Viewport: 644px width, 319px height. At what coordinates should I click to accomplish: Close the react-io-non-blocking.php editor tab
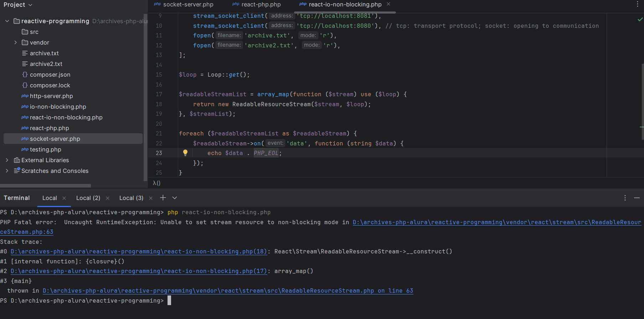[388, 4]
